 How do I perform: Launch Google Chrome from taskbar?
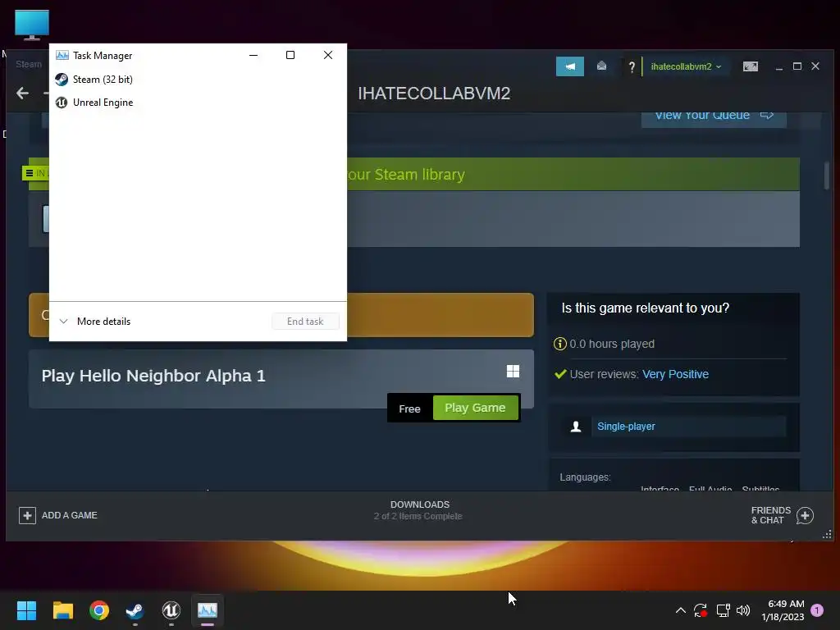[x=99, y=610]
